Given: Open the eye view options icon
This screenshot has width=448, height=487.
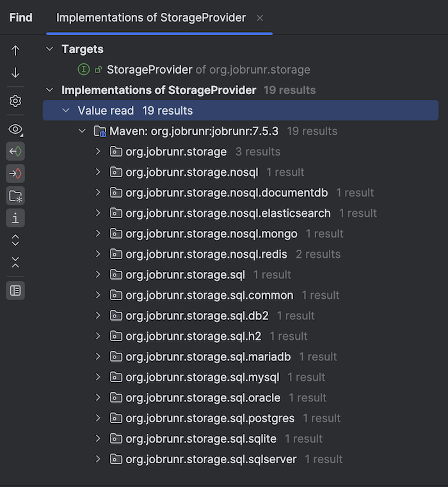Looking at the screenshot, I should (15, 129).
